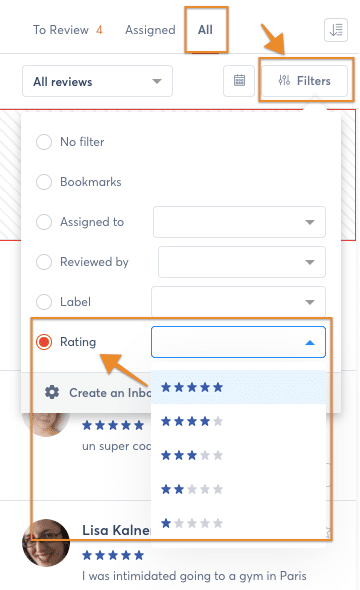Choose the one-star rating option
This screenshot has width=360, height=590.
coord(238,523)
